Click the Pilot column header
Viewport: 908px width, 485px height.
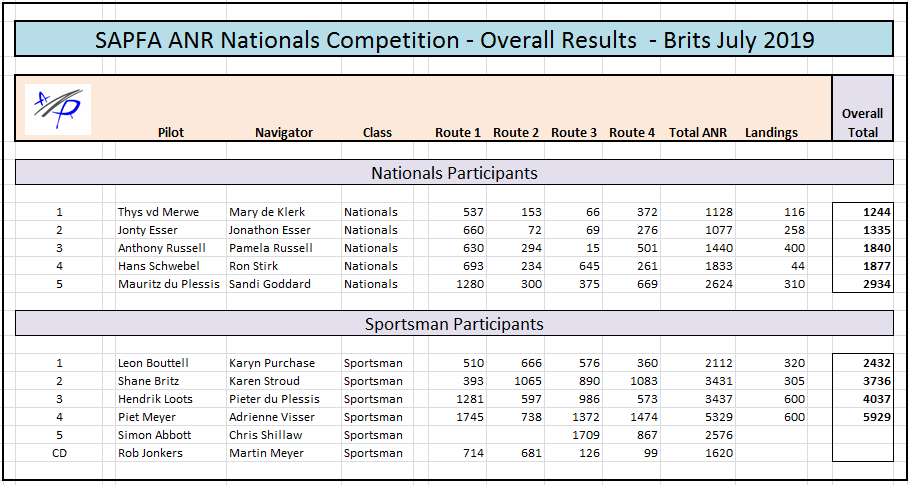(x=171, y=132)
